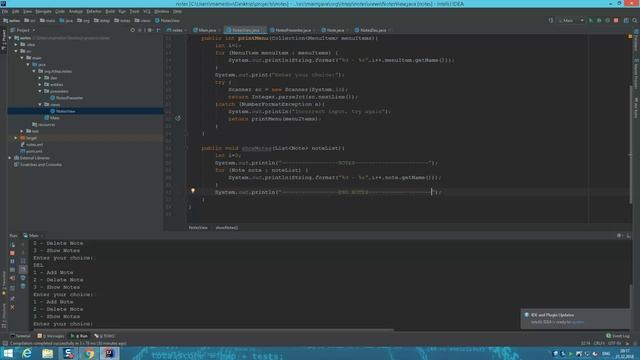The width and height of the screenshot is (640, 360).
Task: Collapse the main folder in project tree
Action: tap(22, 58)
